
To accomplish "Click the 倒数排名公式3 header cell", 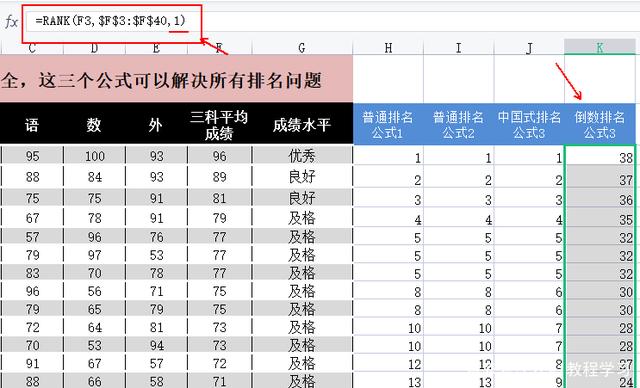I will point(600,124).
